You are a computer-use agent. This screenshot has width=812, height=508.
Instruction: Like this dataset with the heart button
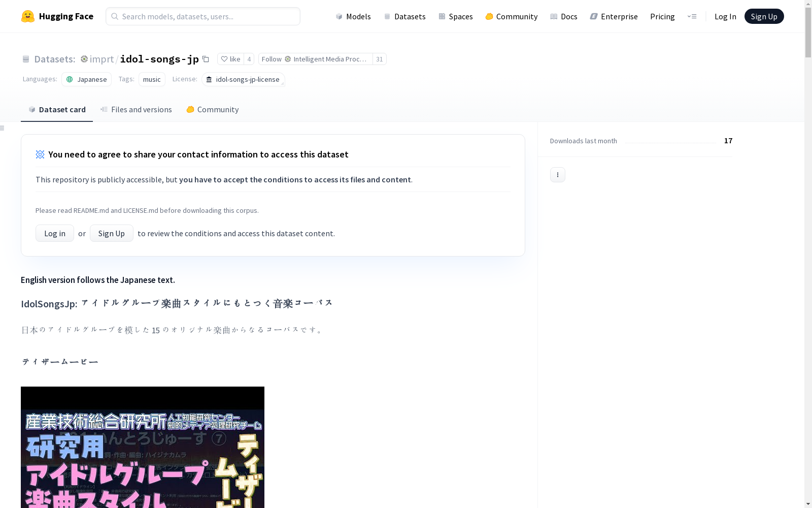(231, 59)
